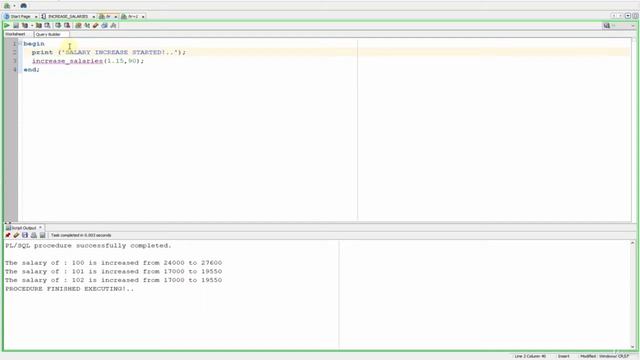Click the Rollback icon
Screen dimensions: 640x360
tap(67, 25)
